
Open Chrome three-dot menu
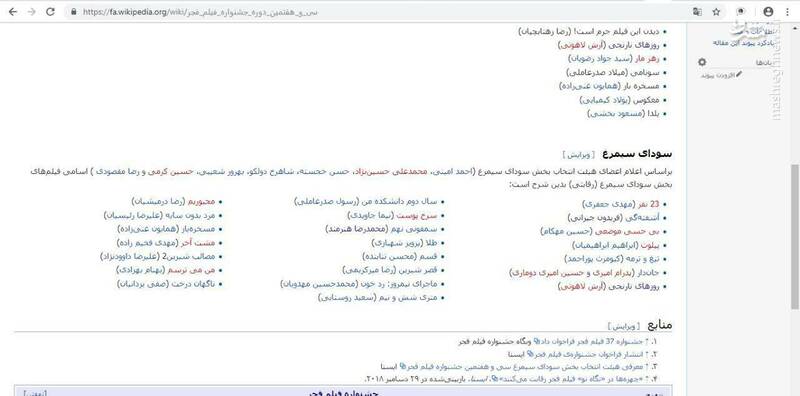coord(788,12)
